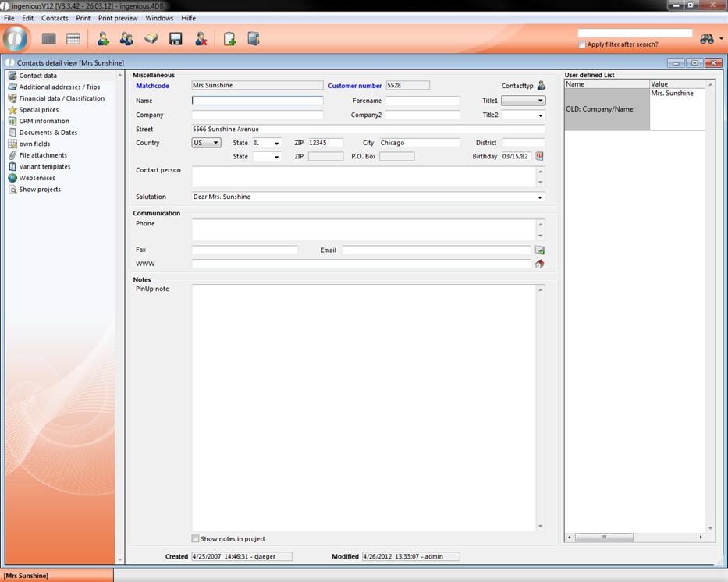Click the delete contact icon with red X
Image resolution: width=728 pixels, height=582 pixels.
[201, 39]
